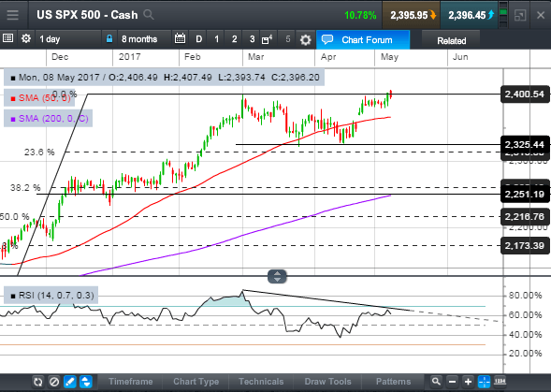Toggle the crosshair cursor
The width and height of the screenshot is (551, 392).
click(485, 382)
